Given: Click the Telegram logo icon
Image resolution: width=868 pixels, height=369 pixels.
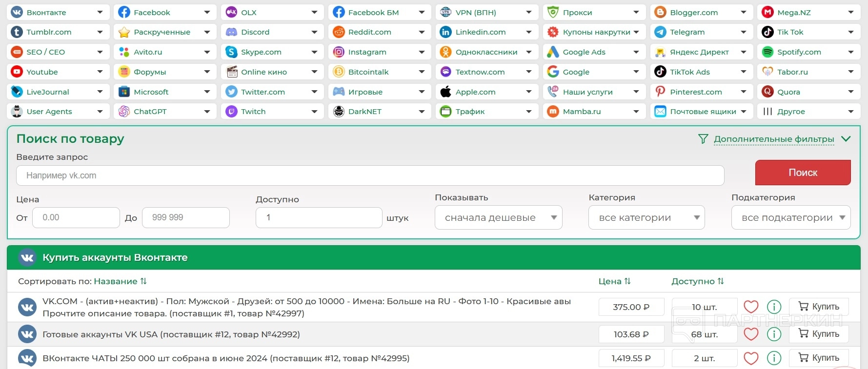Looking at the screenshot, I should [x=660, y=32].
